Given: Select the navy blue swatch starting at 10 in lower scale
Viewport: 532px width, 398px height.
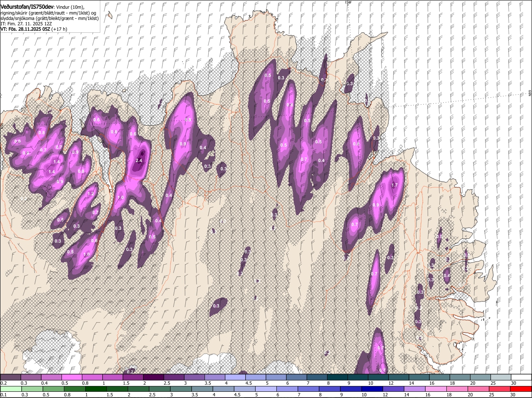Looking at the screenshot, I should [372, 389].
